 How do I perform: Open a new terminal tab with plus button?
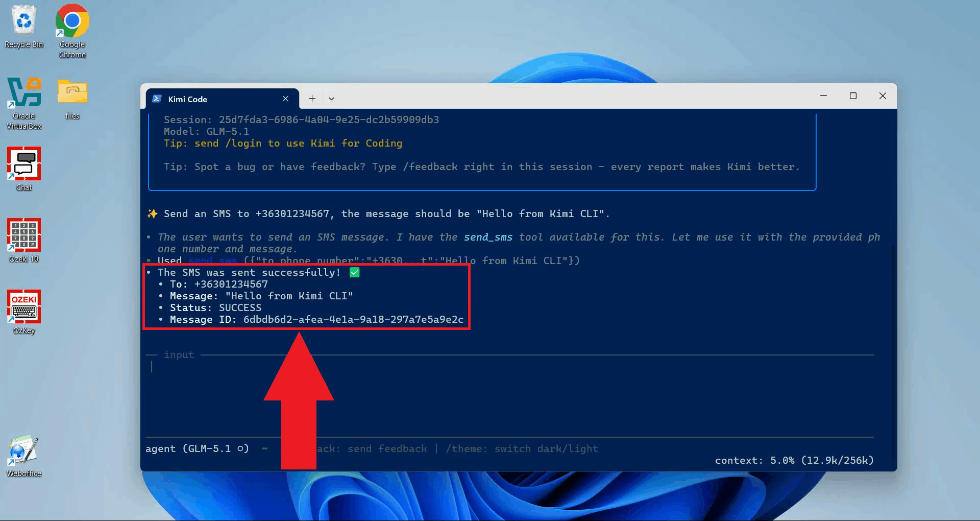[312, 99]
